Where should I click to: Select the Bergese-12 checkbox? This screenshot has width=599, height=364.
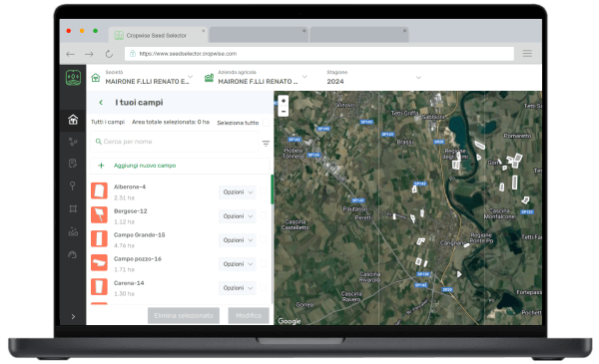[x=264, y=215]
